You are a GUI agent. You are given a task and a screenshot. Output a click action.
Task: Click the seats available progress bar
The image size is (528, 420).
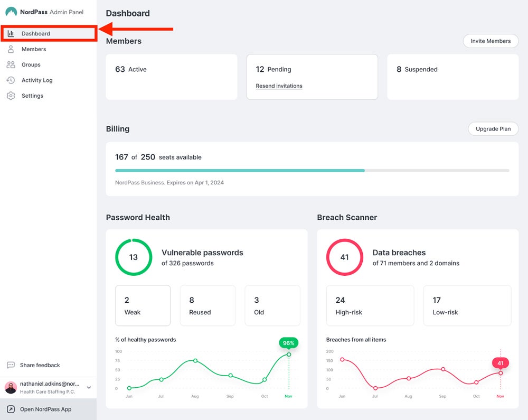click(x=312, y=171)
